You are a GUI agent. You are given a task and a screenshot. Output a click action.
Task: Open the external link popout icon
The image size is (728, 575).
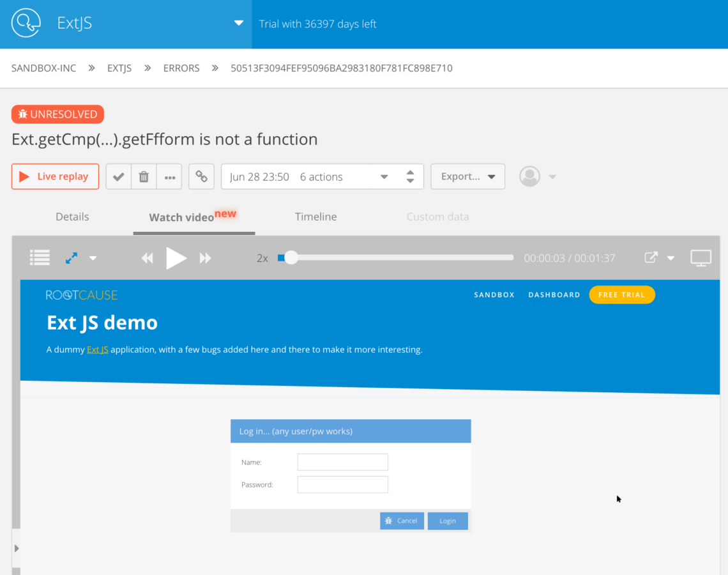pos(651,258)
